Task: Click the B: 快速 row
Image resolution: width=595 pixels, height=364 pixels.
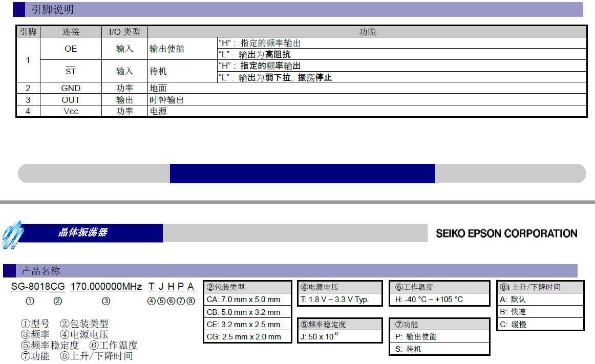Action: 540,312
